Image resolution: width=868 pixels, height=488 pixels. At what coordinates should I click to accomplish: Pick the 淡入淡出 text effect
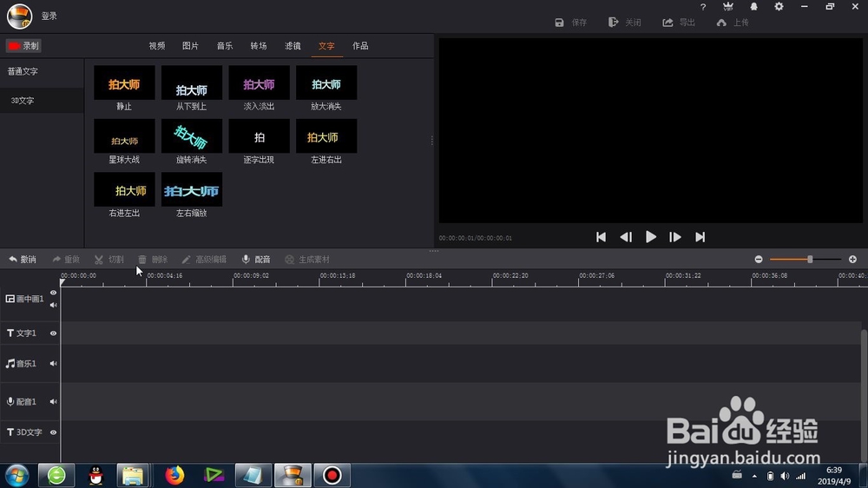pos(259,82)
